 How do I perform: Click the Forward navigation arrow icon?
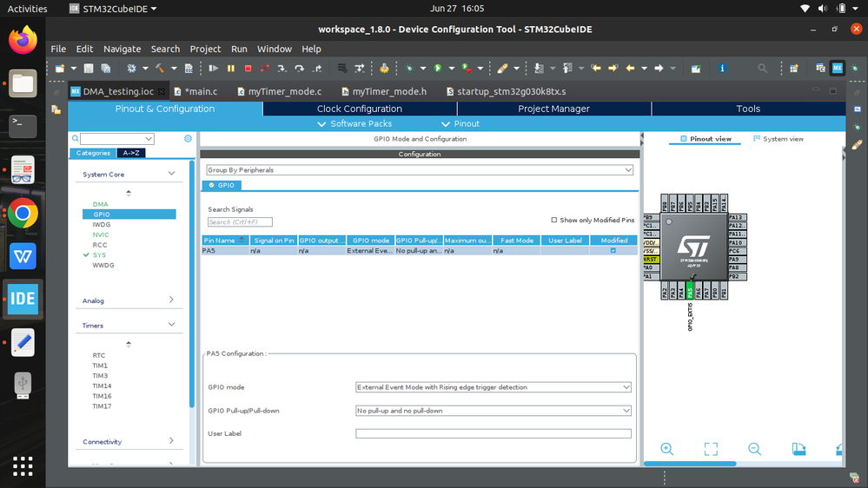(659, 69)
